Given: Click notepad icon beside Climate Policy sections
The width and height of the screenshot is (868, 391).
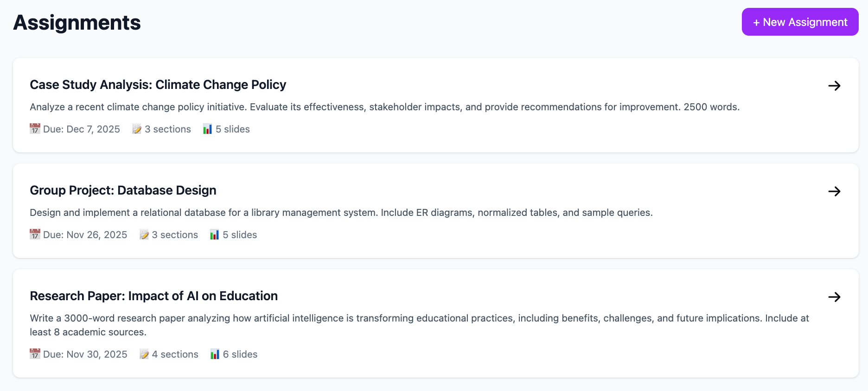Looking at the screenshot, I should 137,129.
